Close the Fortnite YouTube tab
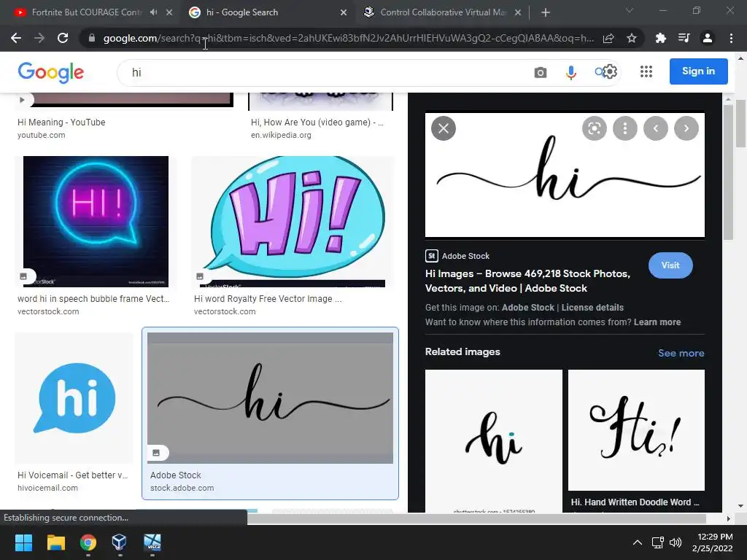Viewport: 747px width, 560px height. [169, 12]
